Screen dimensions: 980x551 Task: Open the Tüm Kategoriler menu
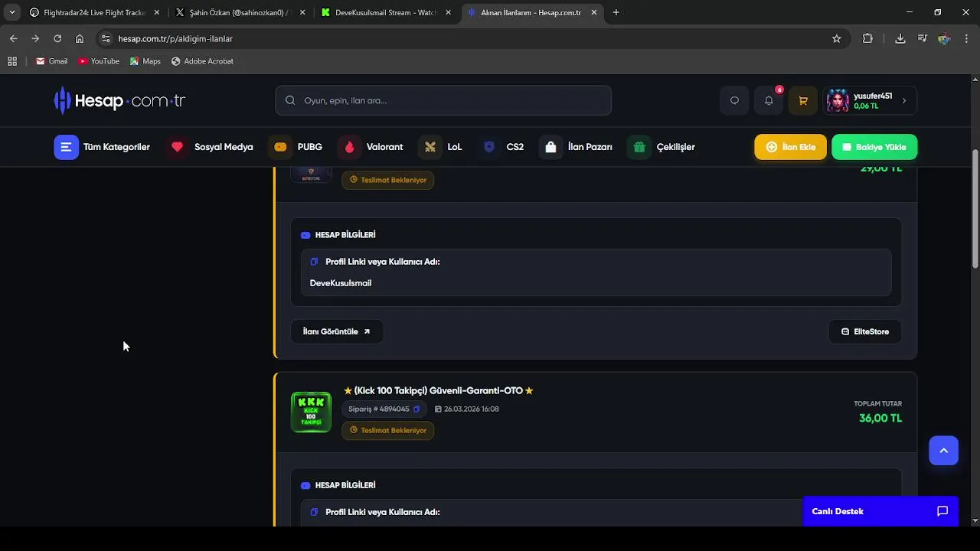102,147
